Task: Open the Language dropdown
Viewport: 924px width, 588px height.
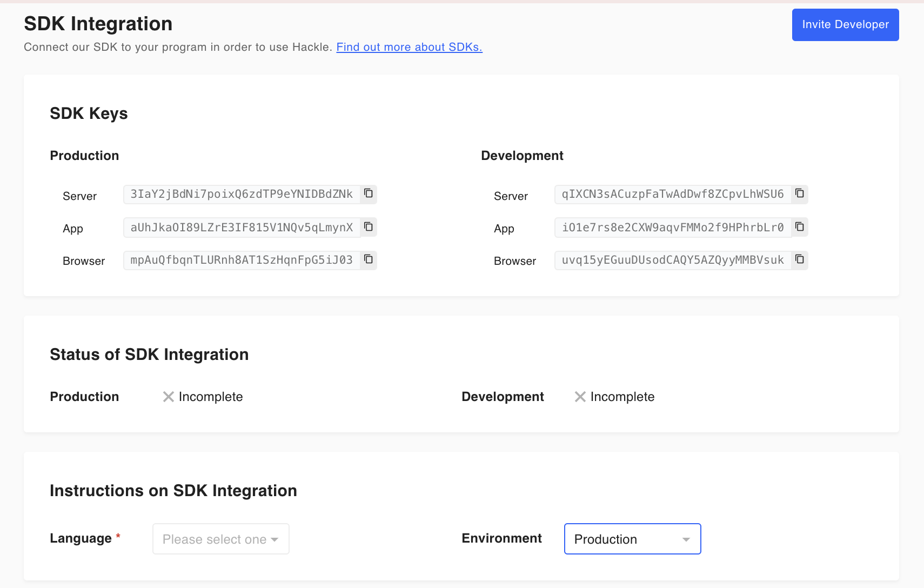Action: coord(221,539)
